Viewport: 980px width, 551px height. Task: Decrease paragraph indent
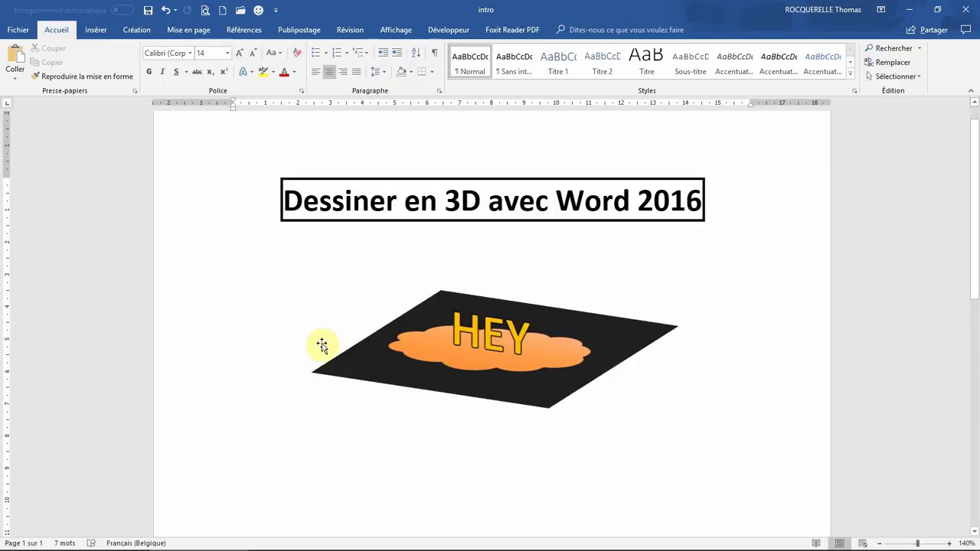384,53
